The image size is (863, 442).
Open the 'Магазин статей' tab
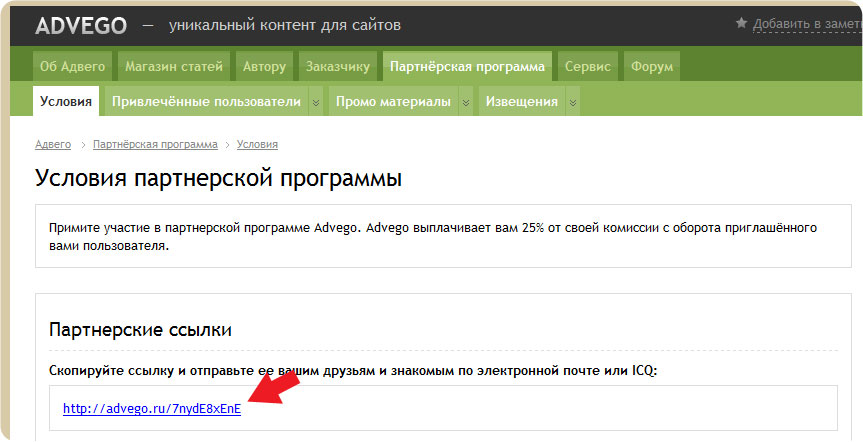(174, 67)
